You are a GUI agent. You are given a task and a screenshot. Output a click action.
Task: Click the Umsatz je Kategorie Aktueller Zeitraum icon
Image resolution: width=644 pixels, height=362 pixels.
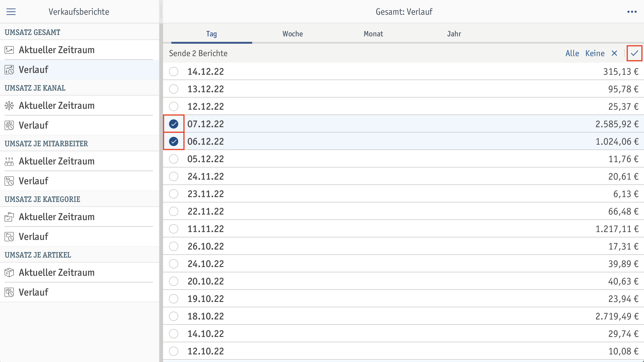[x=9, y=217]
